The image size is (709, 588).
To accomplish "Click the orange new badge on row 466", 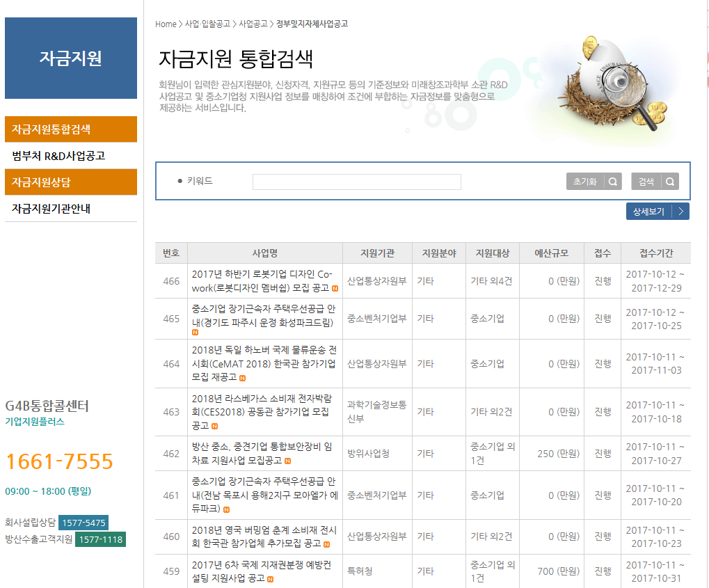I will [335, 288].
